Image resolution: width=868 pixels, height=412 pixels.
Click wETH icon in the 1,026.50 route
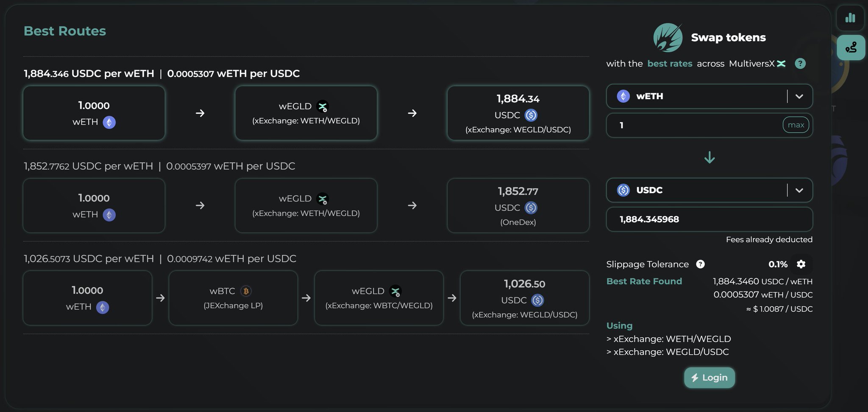click(x=103, y=307)
